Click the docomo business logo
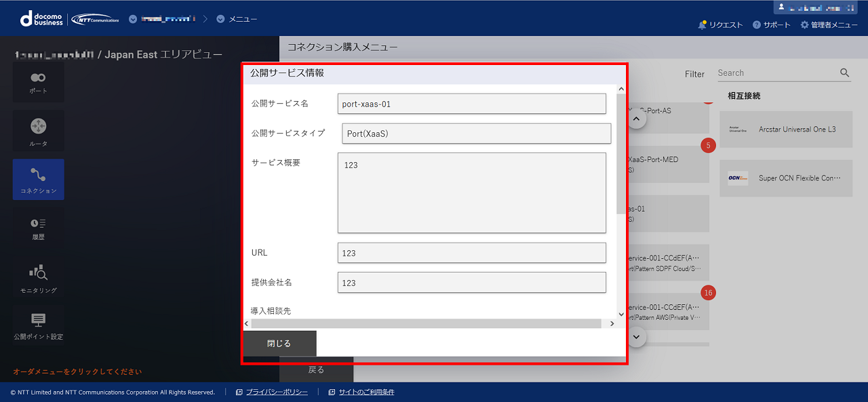 [x=42, y=19]
